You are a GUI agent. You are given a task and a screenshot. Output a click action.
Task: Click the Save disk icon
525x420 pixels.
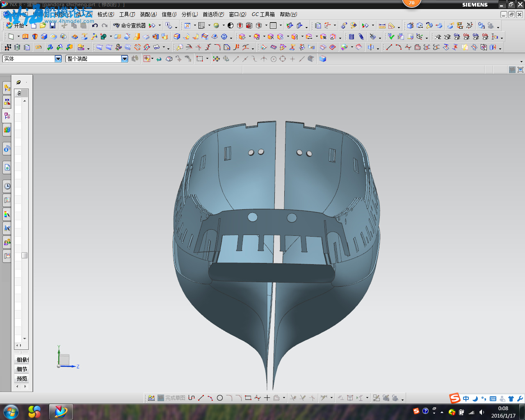coord(52,25)
